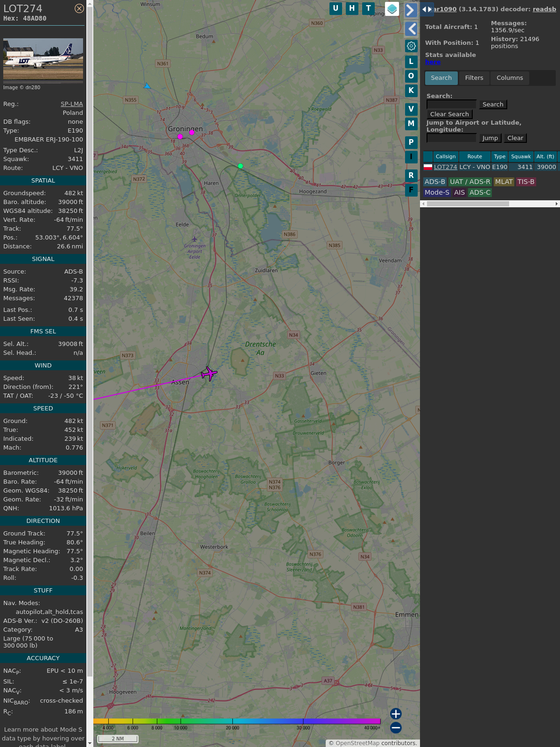Toggle the L map button
Screen dimensions: 560x747
pyautogui.click(x=411, y=62)
